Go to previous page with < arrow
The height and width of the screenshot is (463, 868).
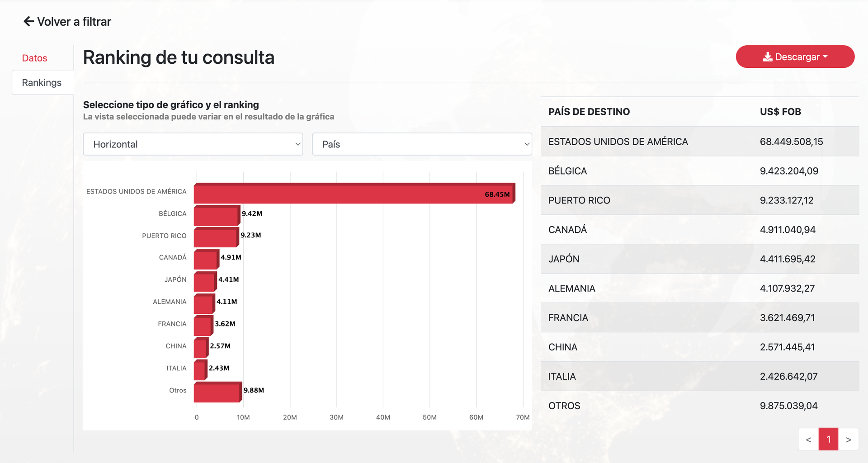click(x=808, y=439)
